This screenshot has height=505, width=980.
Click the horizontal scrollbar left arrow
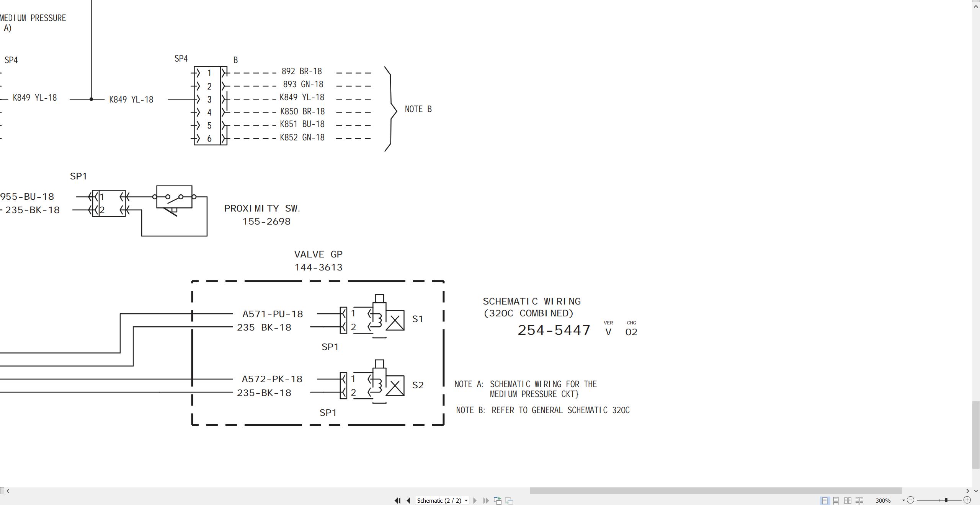coord(8,491)
